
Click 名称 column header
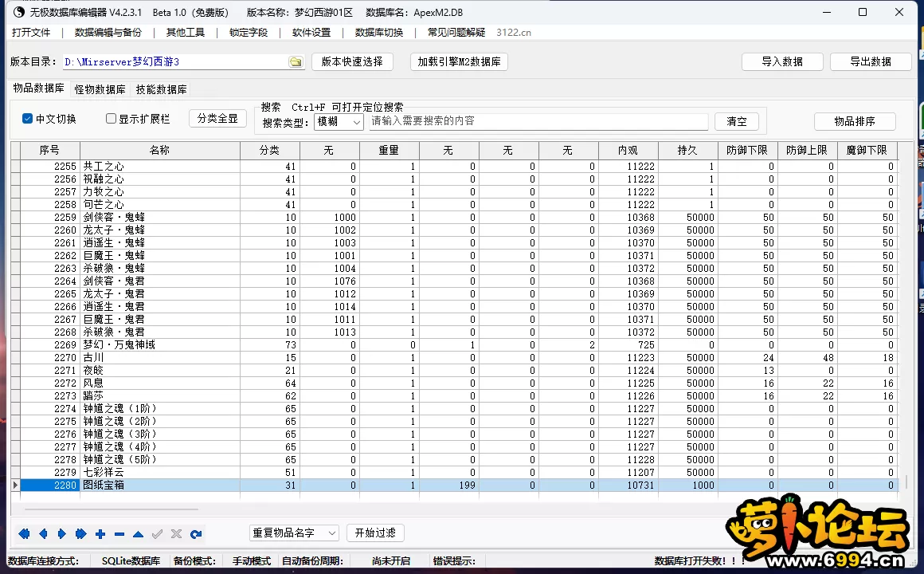pos(159,151)
